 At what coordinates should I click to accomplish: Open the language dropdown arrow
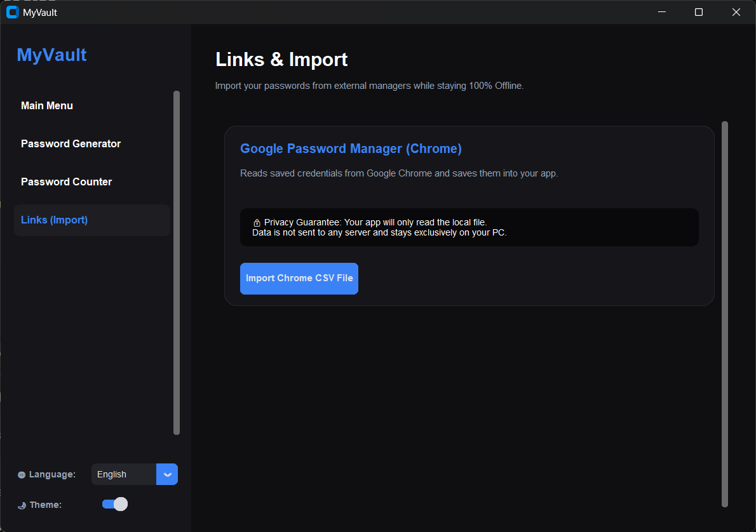(167, 474)
